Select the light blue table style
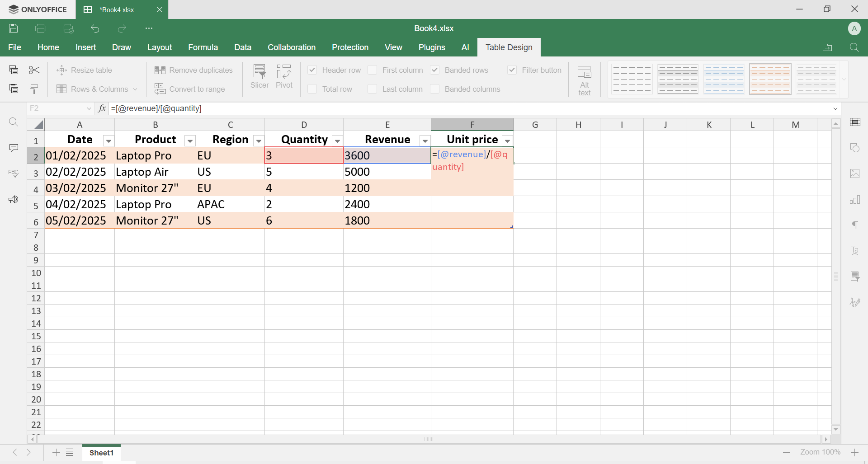Screen dimensions: 868x464 (724, 79)
